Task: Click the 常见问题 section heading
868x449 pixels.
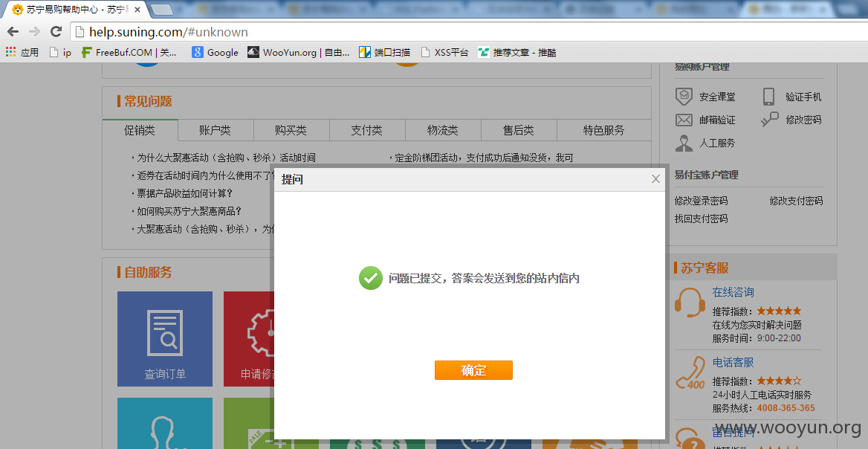Action: (148, 101)
